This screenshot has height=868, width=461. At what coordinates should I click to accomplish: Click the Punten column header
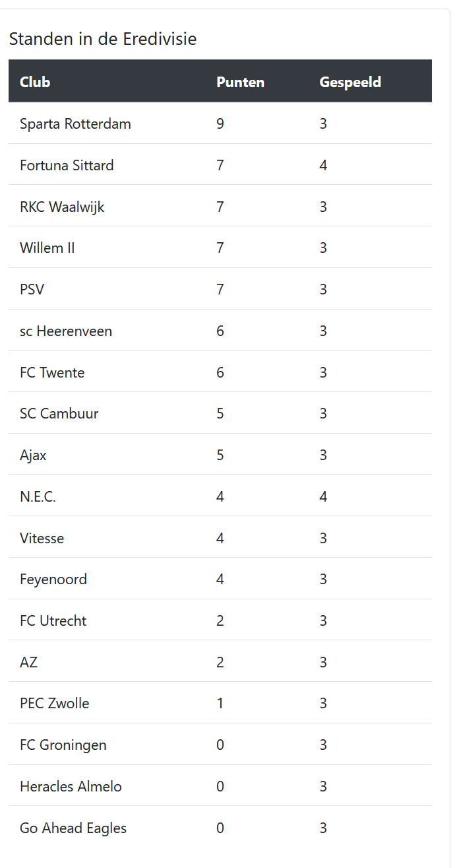point(240,82)
